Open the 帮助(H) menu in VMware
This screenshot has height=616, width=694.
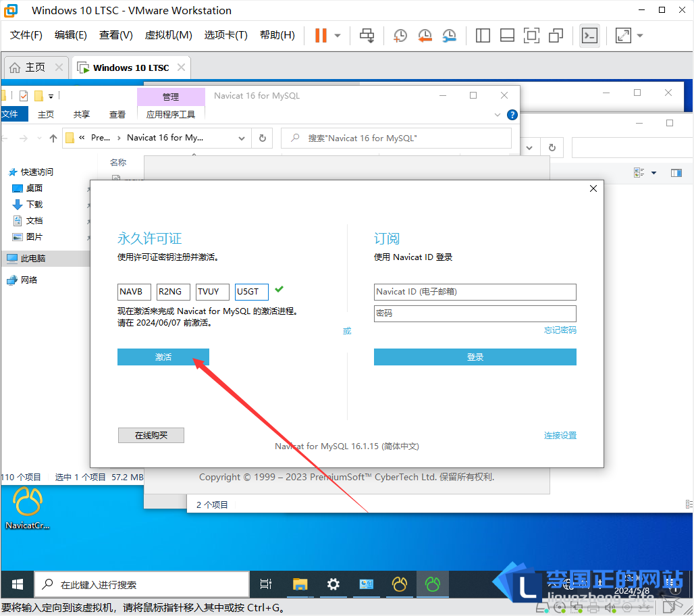click(x=277, y=35)
